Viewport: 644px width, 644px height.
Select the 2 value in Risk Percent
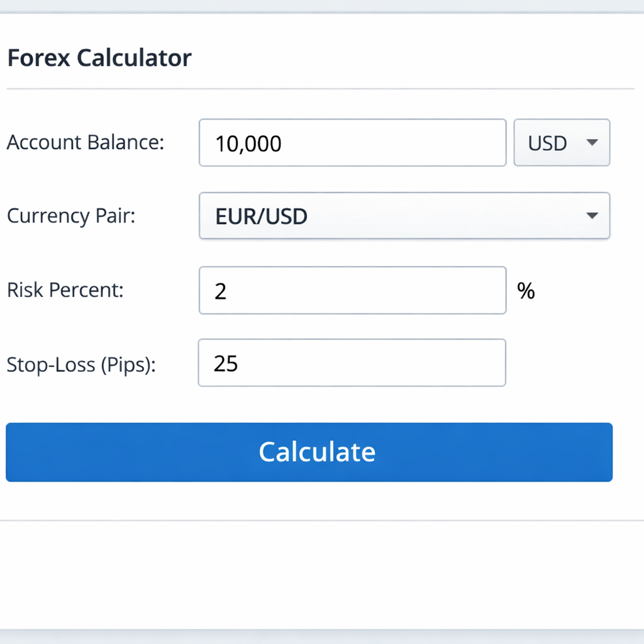point(221,290)
